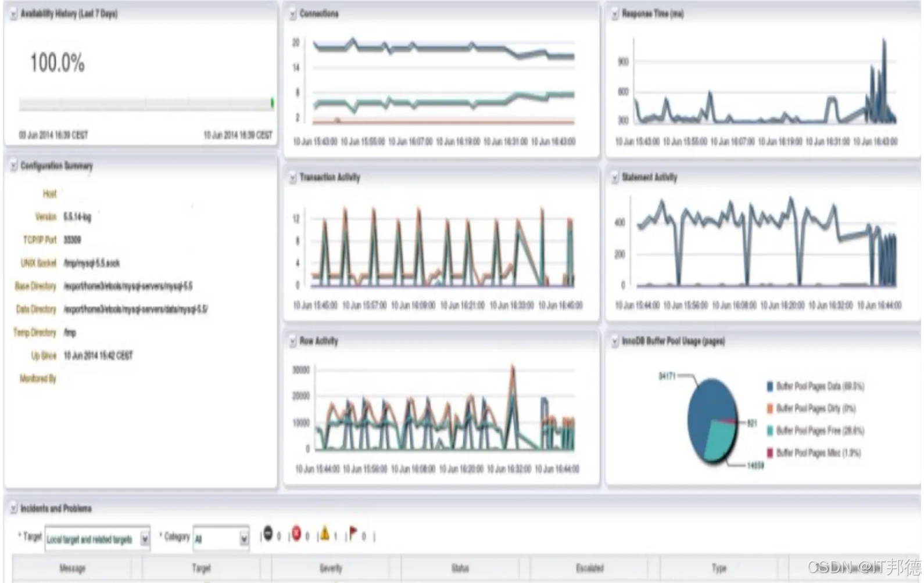The image size is (924, 583).
Task: Click the Buffer Pool Pages Dirty legend swatch
Action: (770, 408)
